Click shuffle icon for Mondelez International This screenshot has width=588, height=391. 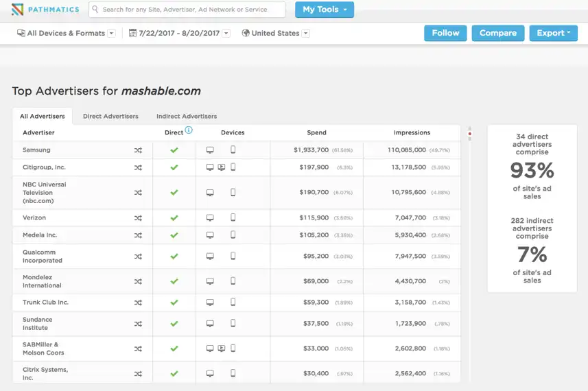(138, 281)
